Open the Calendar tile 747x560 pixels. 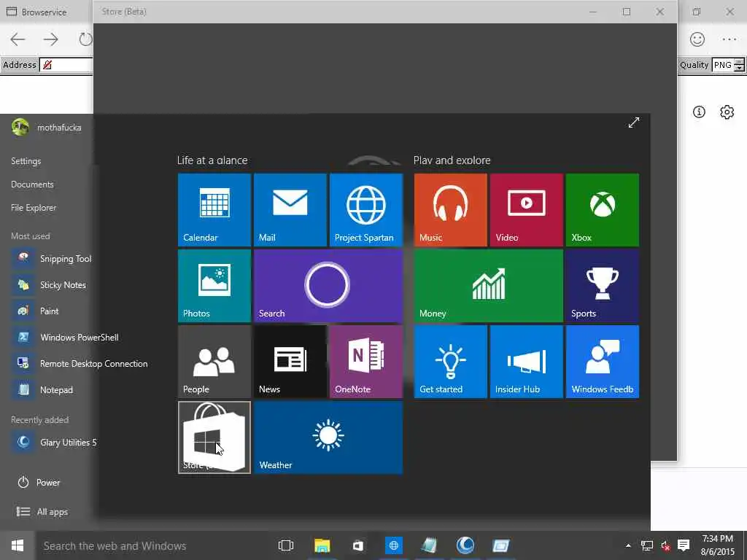[214, 210]
